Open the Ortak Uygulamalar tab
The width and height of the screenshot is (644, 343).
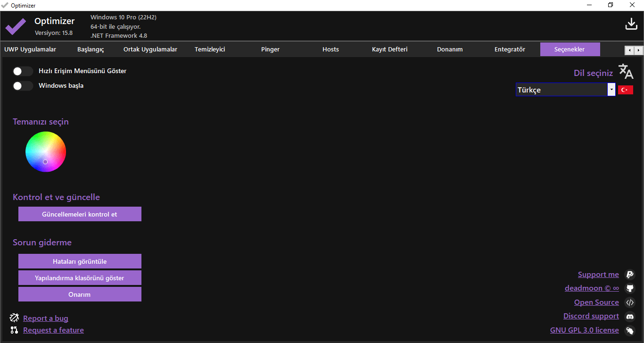pyautogui.click(x=150, y=49)
